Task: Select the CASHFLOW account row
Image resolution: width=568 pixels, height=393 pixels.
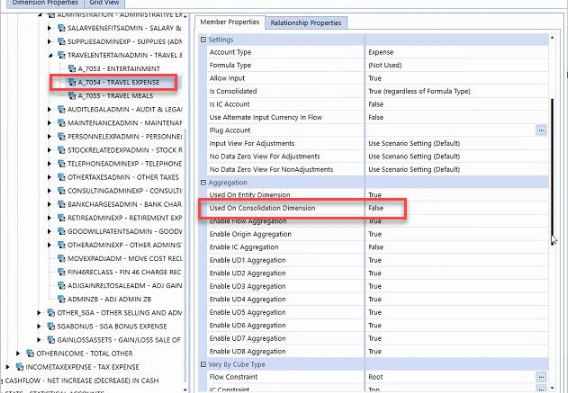Action: (x=82, y=381)
